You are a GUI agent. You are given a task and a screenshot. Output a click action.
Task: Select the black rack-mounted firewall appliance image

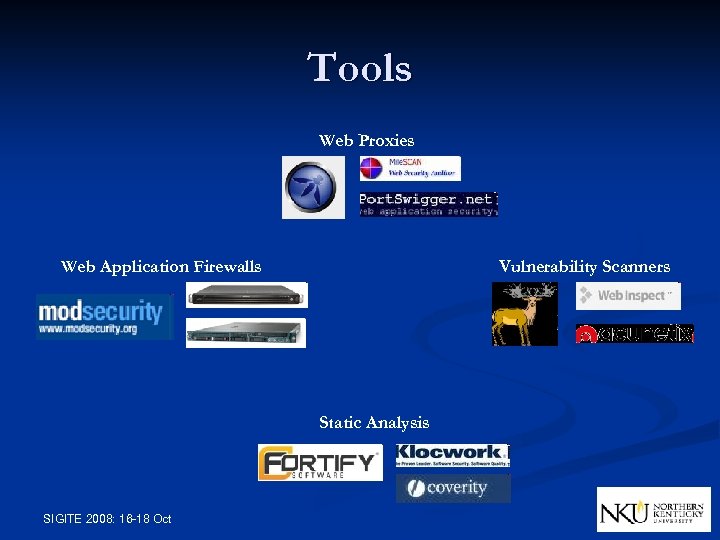[x=247, y=295]
